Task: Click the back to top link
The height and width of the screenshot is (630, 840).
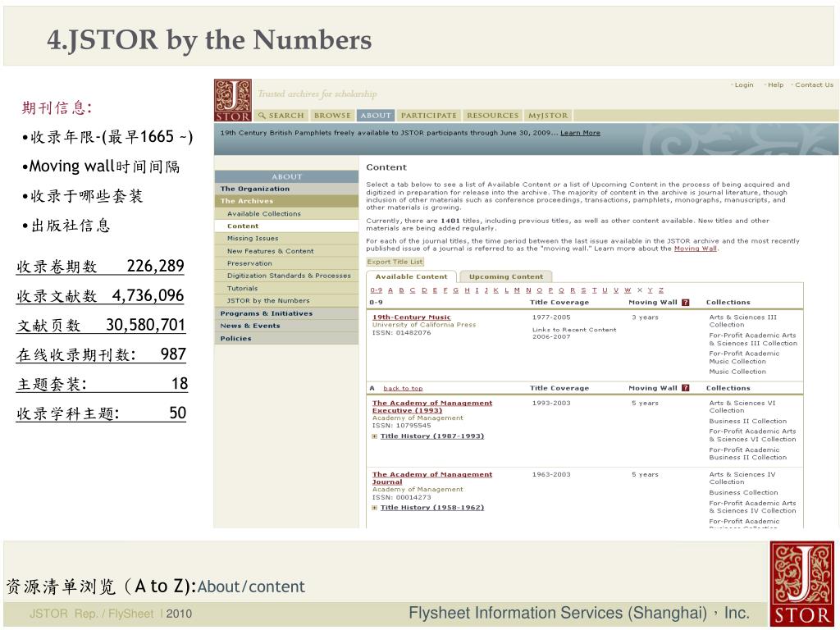Action: [x=403, y=388]
